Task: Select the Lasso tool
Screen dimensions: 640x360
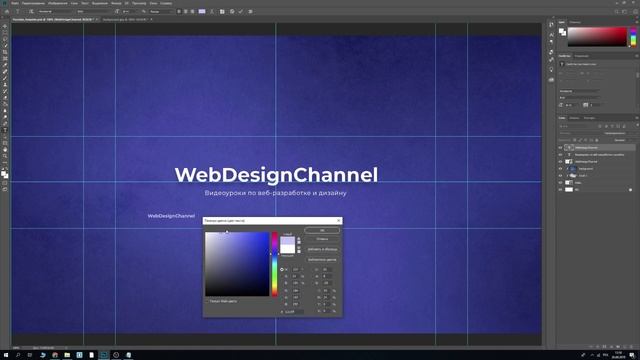Action: [x=5, y=39]
